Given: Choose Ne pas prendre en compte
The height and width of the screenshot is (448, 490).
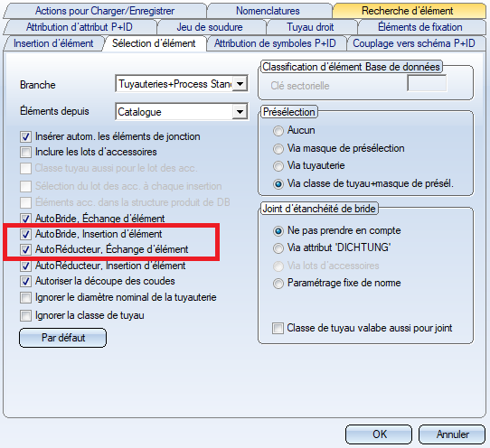Looking at the screenshot, I should (278, 230).
